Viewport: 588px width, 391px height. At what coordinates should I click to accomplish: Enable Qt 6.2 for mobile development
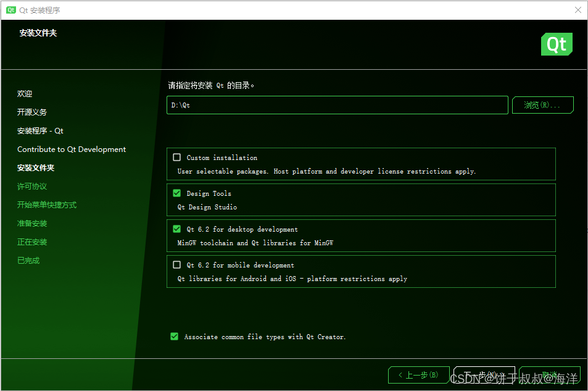pos(176,264)
